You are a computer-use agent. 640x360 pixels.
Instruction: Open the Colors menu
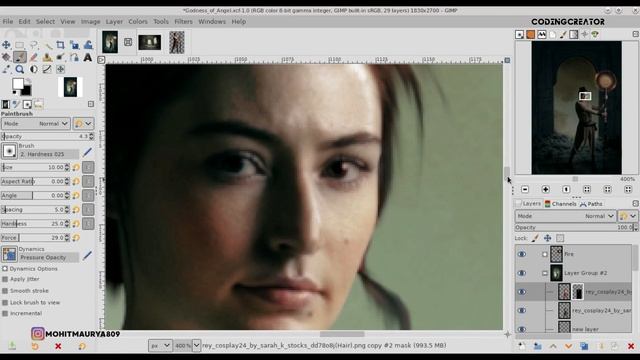point(138,21)
